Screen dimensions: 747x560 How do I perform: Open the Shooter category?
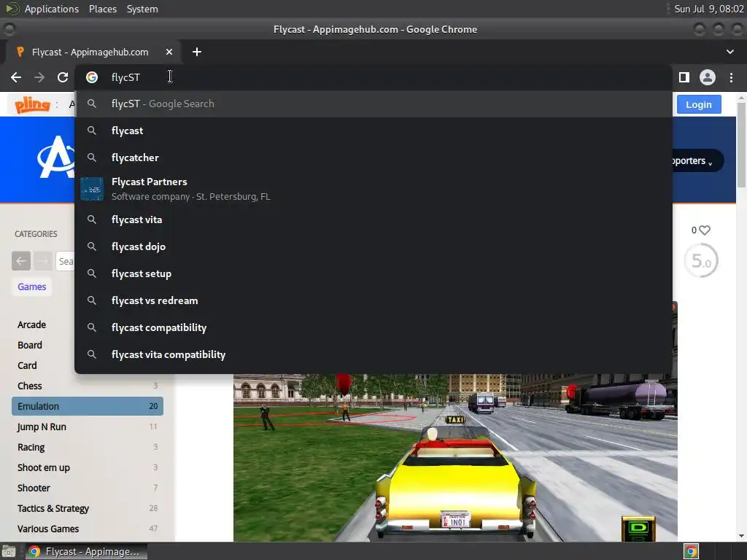coord(34,488)
